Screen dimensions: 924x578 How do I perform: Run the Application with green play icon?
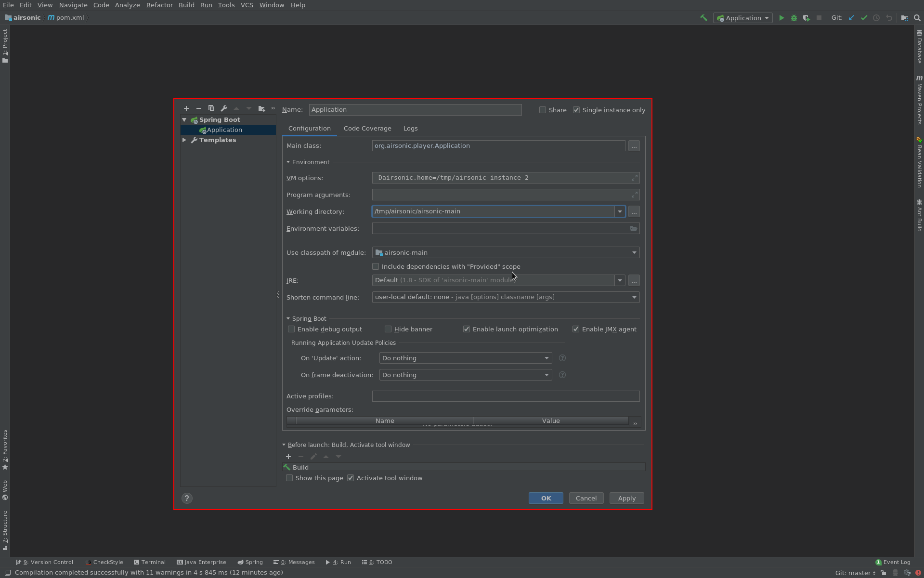pyautogui.click(x=781, y=18)
